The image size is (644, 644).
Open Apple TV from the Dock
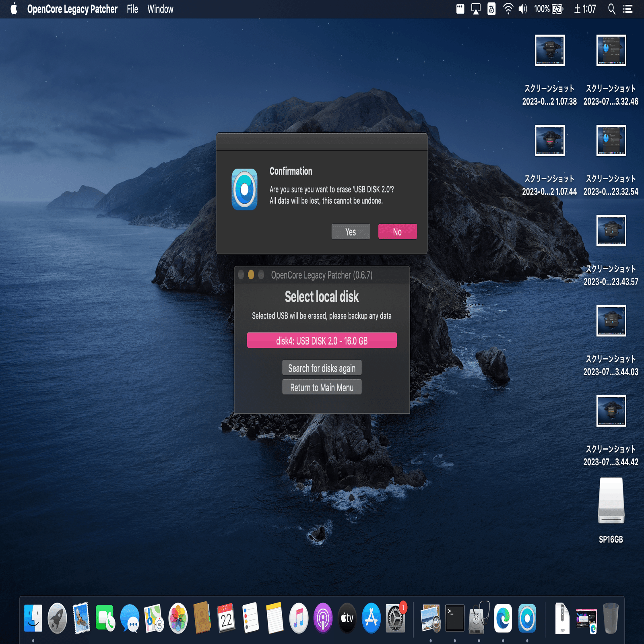(347, 618)
